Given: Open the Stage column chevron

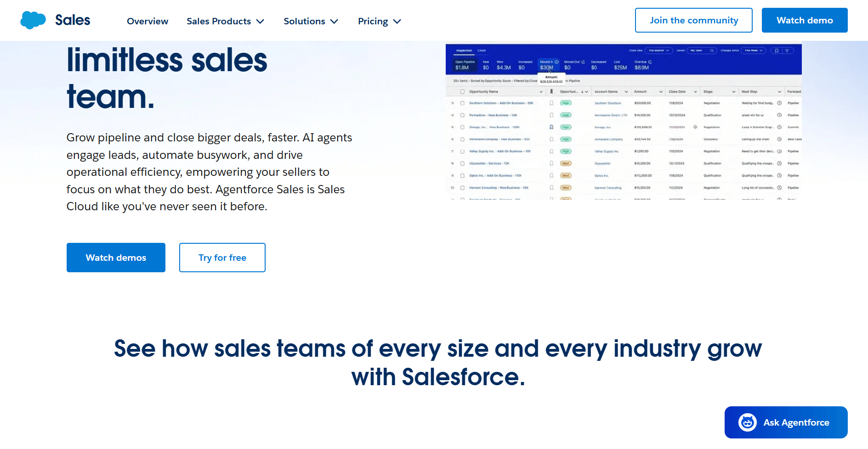Looking at the screenshot, I should click(734, 92).
